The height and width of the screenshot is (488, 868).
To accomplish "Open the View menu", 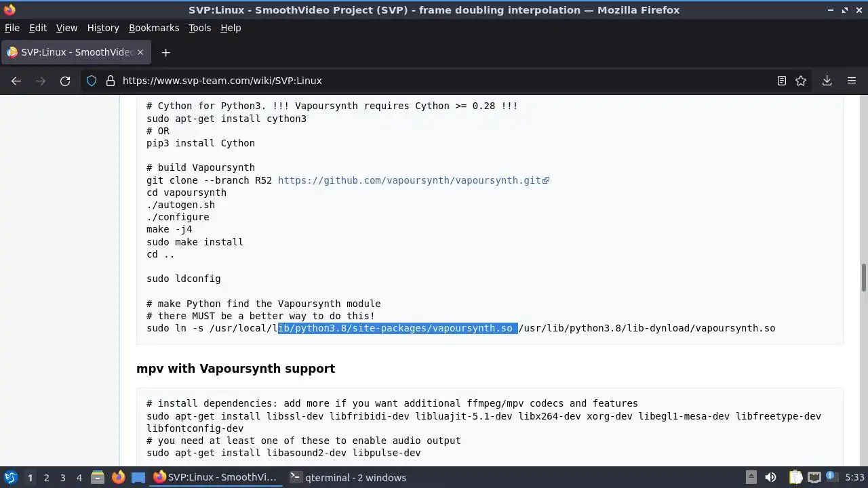I will click(x=66, y=28).
